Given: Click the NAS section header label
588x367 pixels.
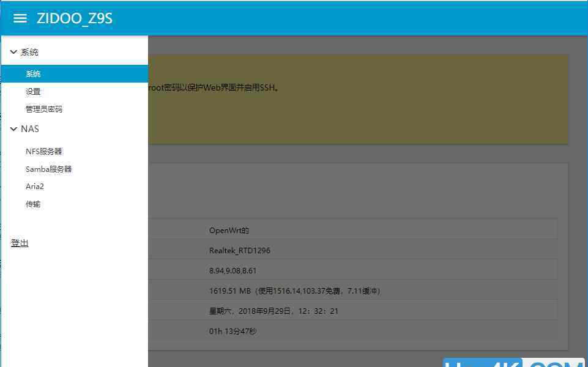Looking at the screenshot, I should click(30, 129).
